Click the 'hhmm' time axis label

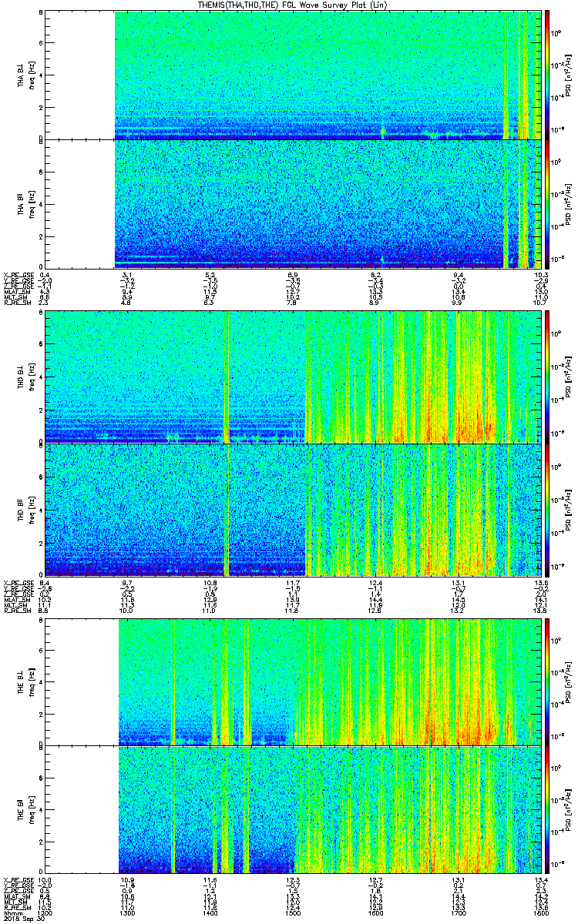click(x=12, y=913)
